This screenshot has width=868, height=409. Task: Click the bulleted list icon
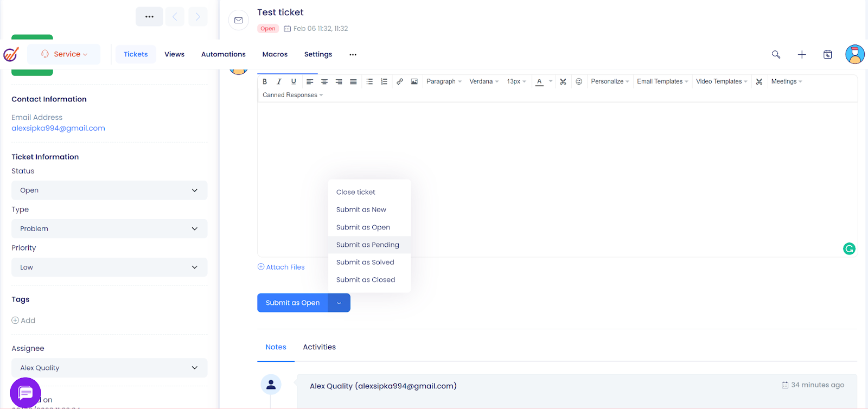click(369, 81)
